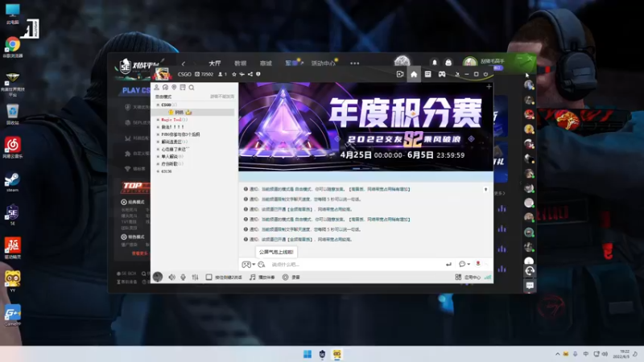Image resolution: width=644 pixels, height=362 pixels.
Task: Open the chat message icon on right sidebar
Action: coord(530,286)
